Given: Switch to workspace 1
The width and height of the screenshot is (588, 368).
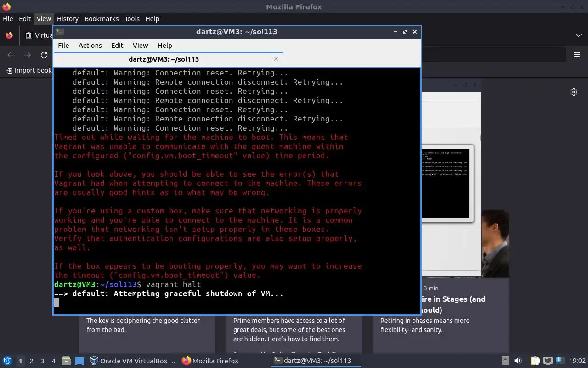Looking at the screenshot, I should tap(20, 361).
